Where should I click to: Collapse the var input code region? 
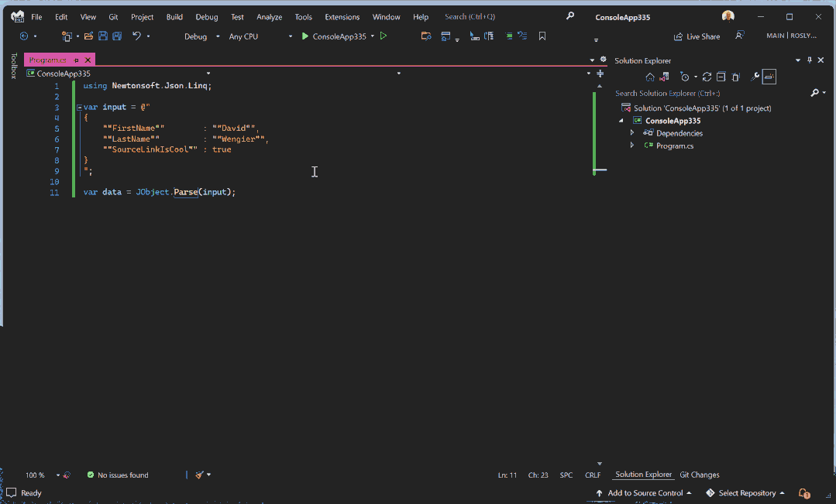coord(79,107)
